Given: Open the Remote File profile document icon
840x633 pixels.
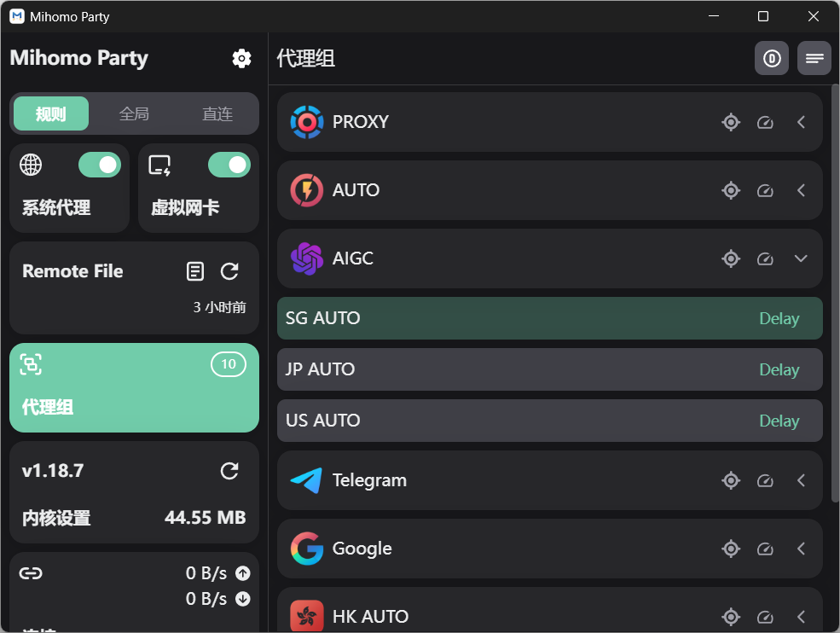Looking at the screenshot, I should (x=195, y=271).
